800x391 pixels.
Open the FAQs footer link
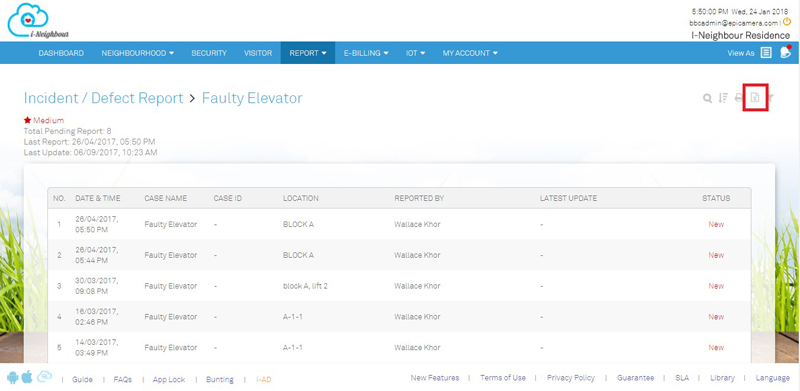tap(122, 379)
